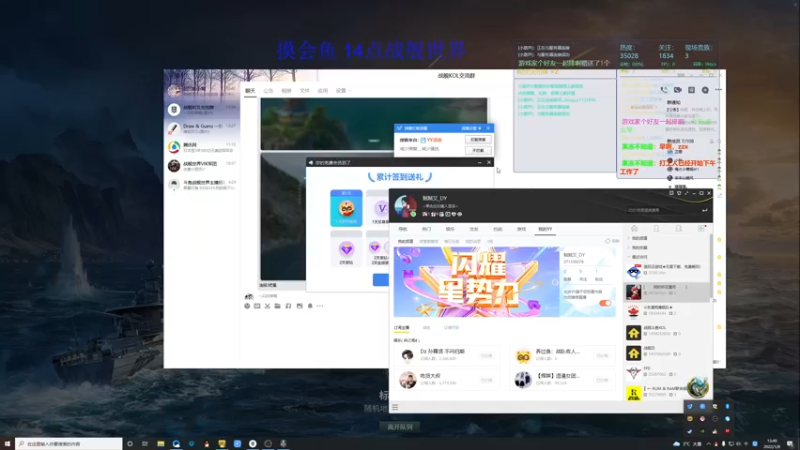Select the purple diamond reward card

[346, 249]
